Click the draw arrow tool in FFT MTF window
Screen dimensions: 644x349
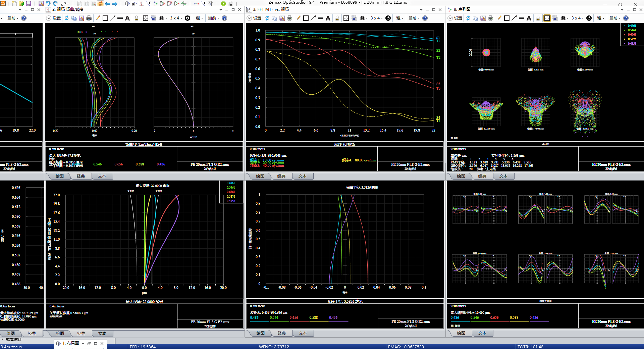pos(313,18)
